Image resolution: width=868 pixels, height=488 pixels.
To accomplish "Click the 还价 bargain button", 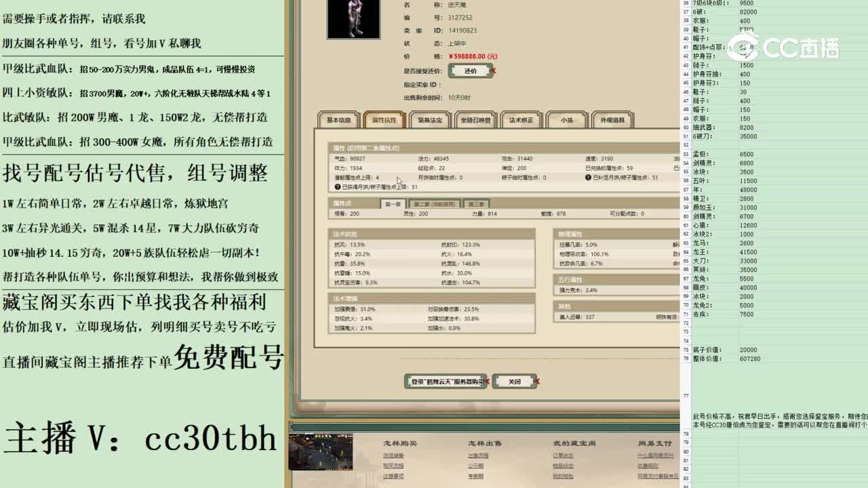I will coord(471,70).
